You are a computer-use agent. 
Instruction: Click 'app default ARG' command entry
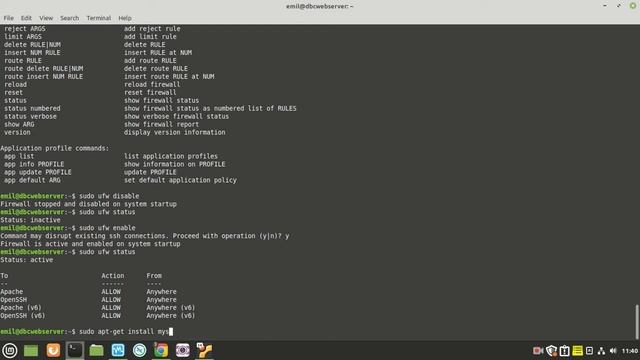(32, 180)
